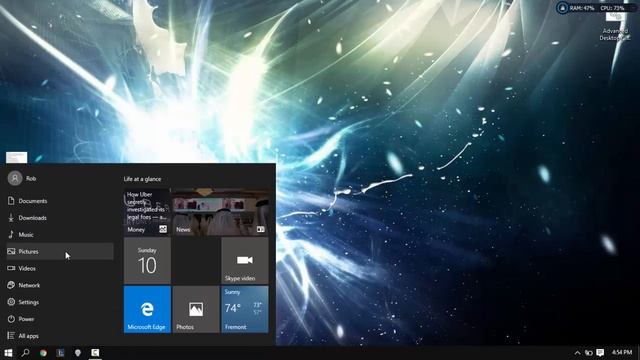Click the CPU: 73% readout
The image size is (640, 360).
click(x=612, y=8)
